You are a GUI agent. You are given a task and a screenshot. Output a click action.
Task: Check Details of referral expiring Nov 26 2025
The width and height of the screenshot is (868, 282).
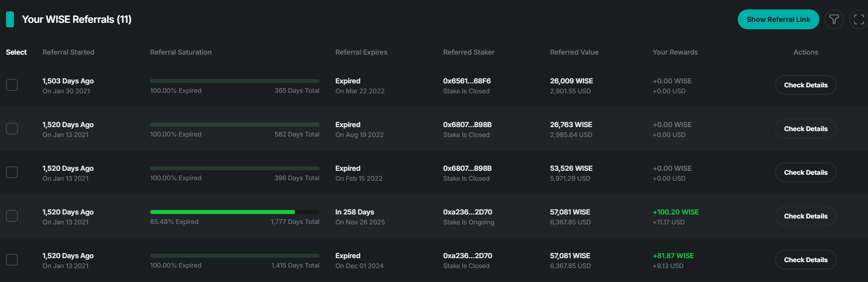(805, 216)
